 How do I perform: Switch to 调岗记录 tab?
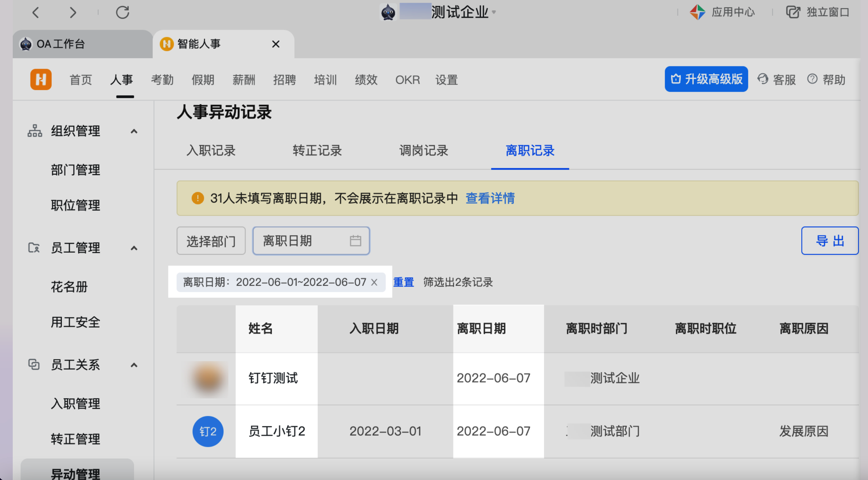pyautogui.click(x=424, y=151)
